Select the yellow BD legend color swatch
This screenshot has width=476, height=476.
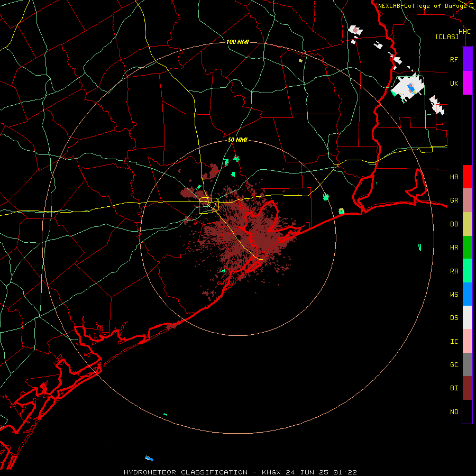tap(467, 224)
